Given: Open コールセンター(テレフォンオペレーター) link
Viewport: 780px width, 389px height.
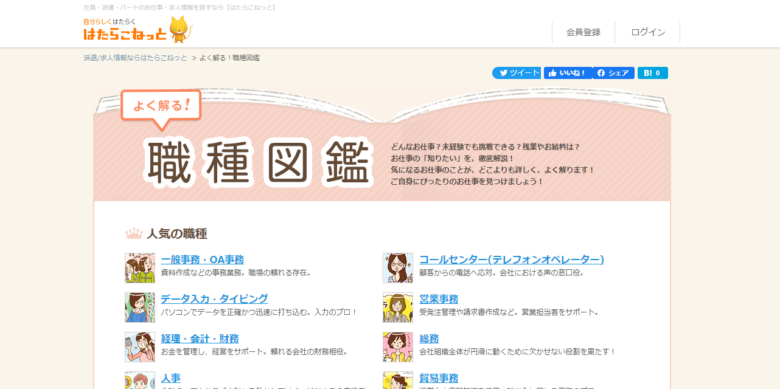Looking at the screenshot, I should [x=511, y=260].
